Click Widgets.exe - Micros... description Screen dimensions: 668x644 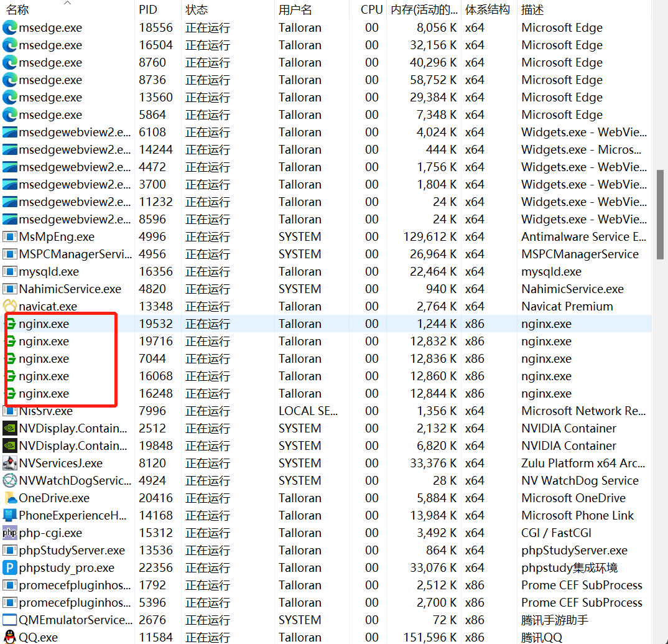(x=581, y=149)
